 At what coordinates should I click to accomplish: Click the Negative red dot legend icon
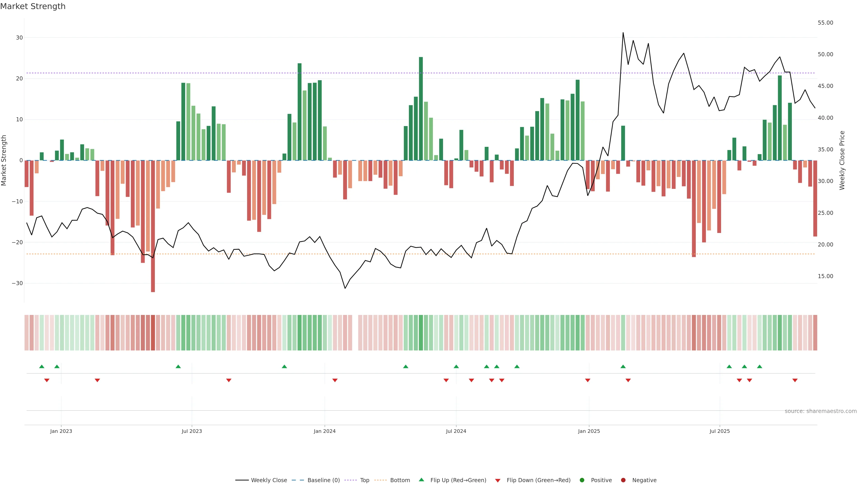[623, 480]
